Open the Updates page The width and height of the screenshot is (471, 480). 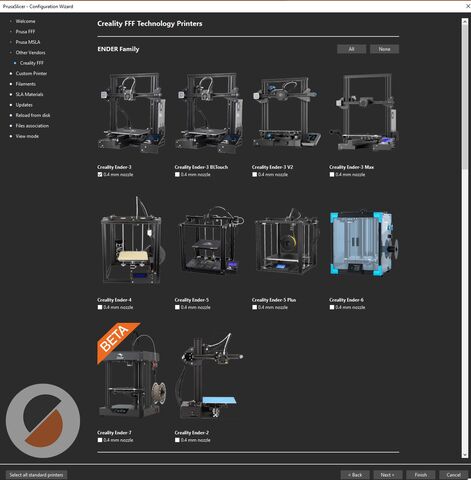pos(24,105)
